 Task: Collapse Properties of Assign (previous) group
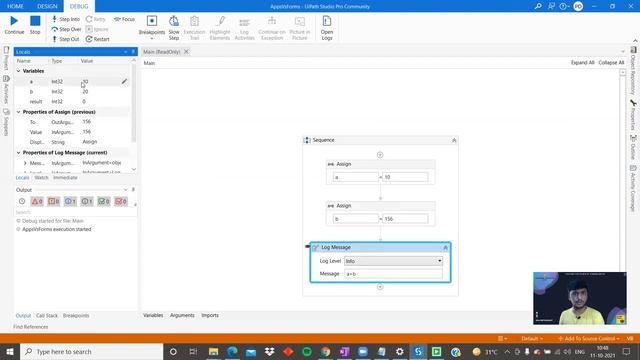coord(18,112)
